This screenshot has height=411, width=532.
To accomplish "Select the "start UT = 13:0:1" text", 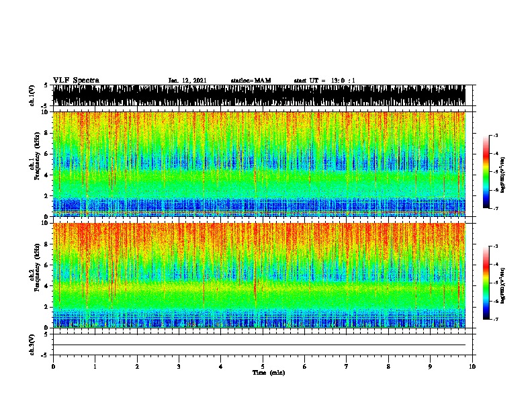I will point(324,81).
